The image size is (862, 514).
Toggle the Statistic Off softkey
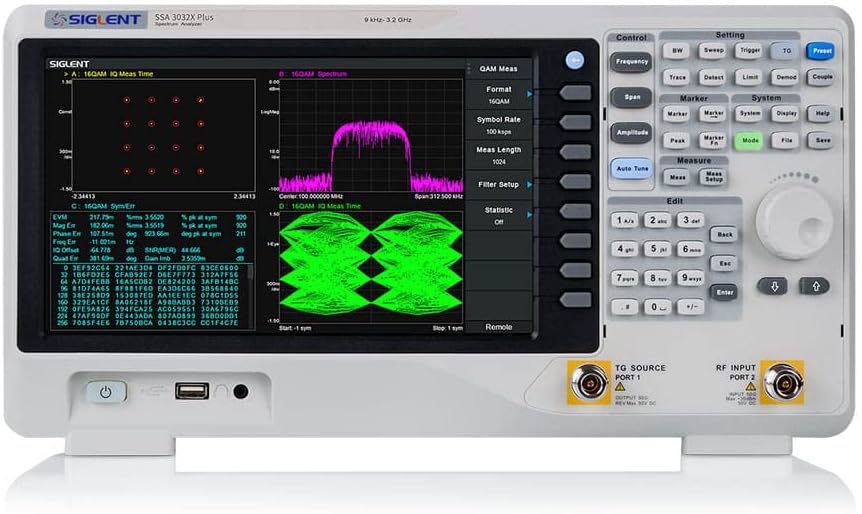(499, 215)
